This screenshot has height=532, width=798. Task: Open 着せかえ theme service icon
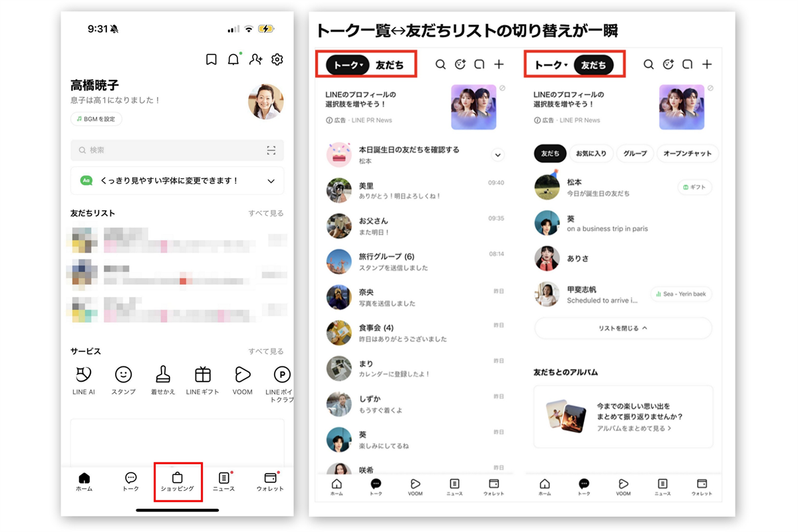[x=163, y=380]
